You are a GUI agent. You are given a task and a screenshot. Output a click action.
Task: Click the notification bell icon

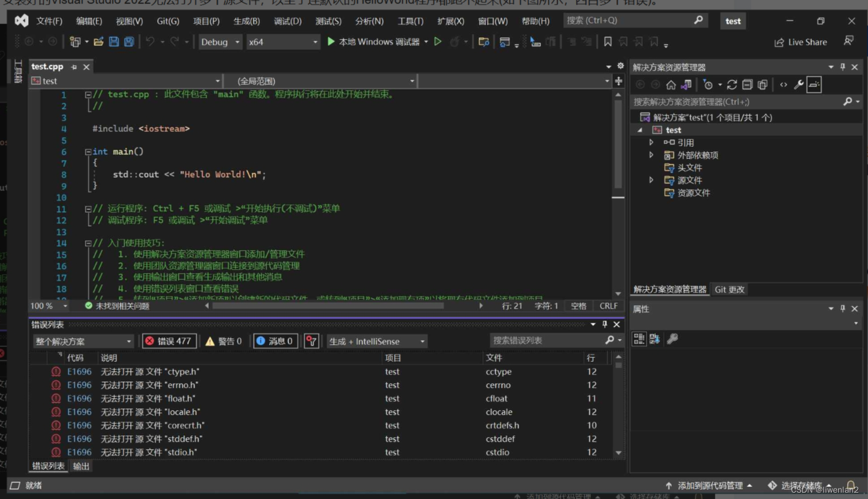(x=851, y=485)
